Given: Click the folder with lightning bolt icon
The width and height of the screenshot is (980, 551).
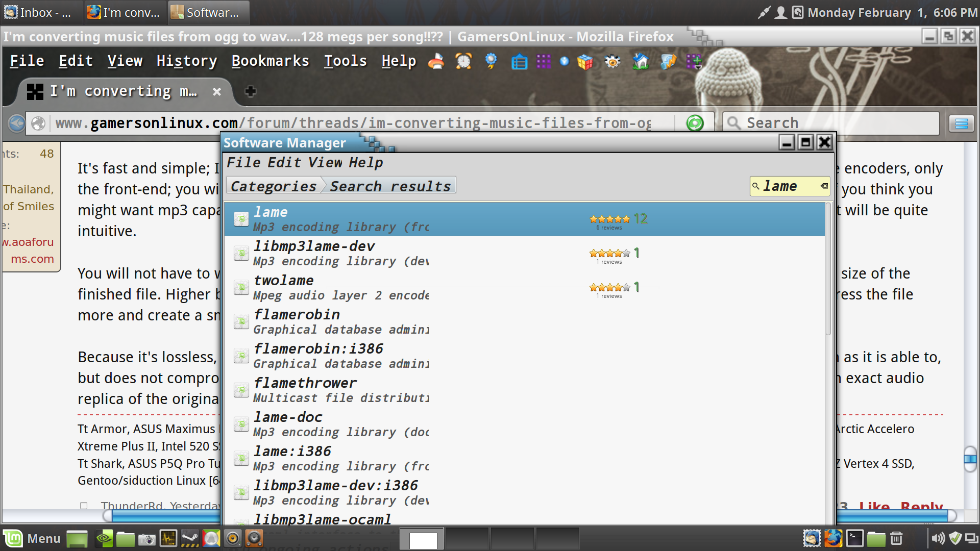Looking at the screenshot, I should pos(668,61).
